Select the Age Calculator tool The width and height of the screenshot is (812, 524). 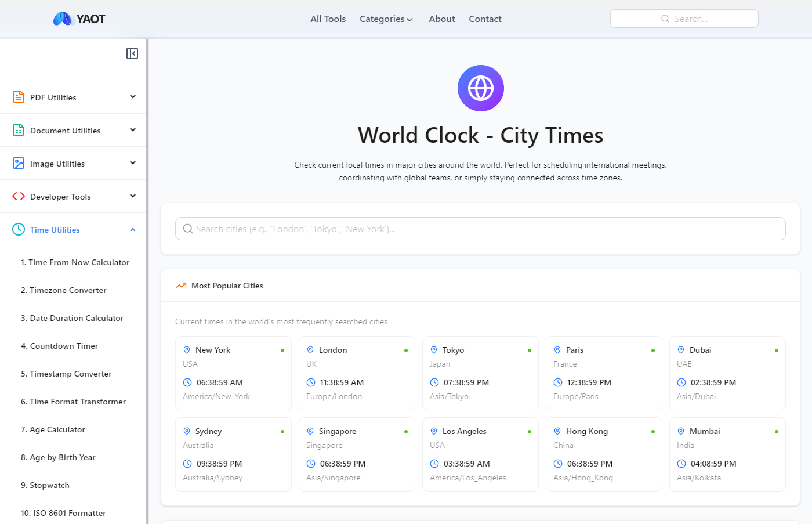[53, 429]
